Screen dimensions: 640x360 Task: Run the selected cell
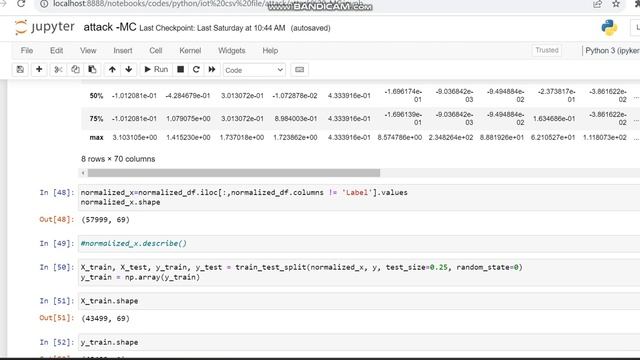tap(156, 69)
